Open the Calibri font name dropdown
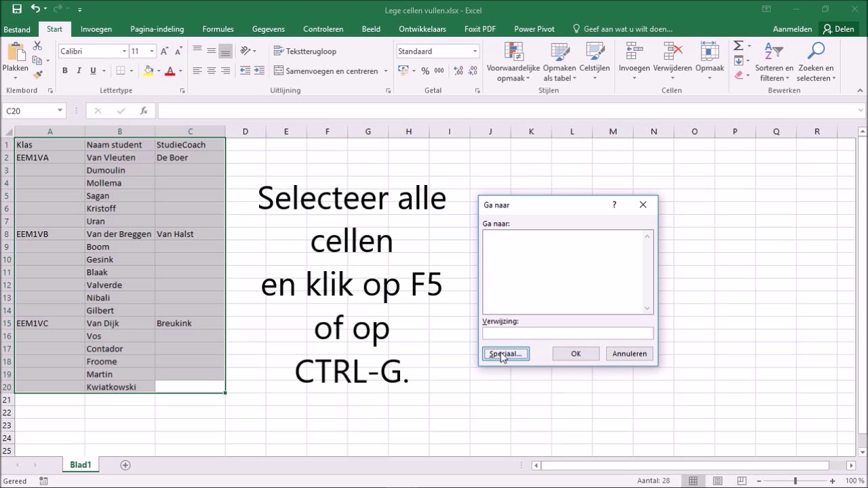The height and width of the screenshot is (488, 868). pos(124,52)
